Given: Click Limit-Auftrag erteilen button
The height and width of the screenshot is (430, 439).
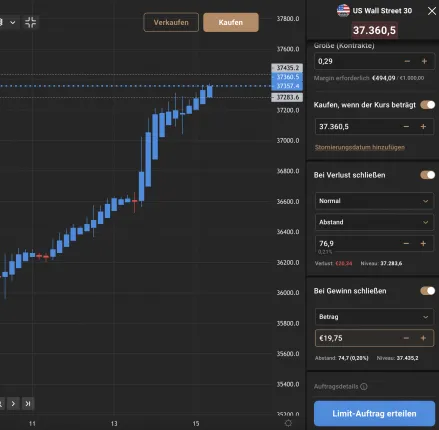Looking at the screenshot, I should [374, 414].
